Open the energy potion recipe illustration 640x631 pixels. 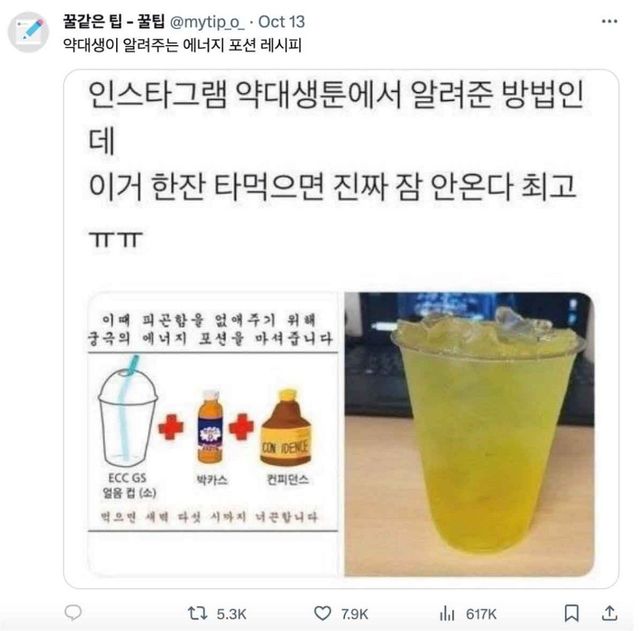[x=213, y=434]
